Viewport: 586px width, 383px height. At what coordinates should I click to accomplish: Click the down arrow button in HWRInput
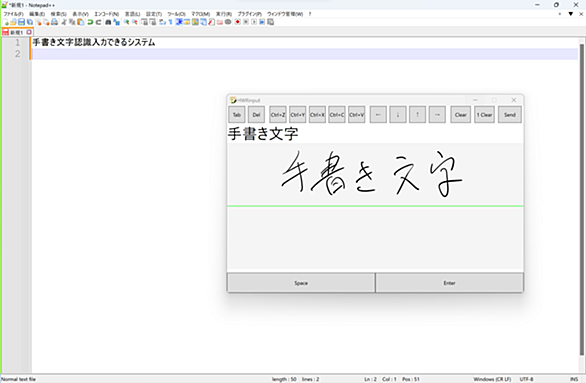[398, 115]
